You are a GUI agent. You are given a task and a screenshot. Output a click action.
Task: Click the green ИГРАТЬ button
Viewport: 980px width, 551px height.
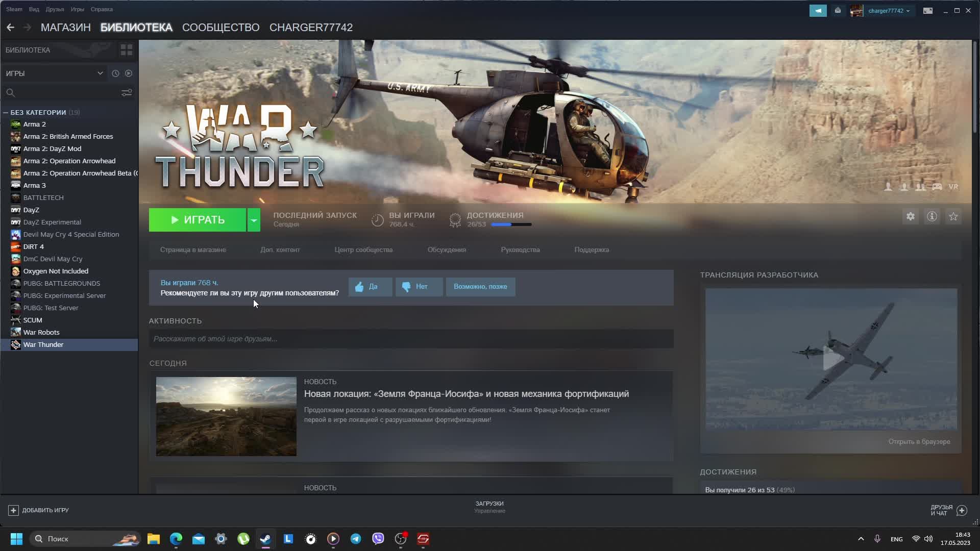(198, 220)
